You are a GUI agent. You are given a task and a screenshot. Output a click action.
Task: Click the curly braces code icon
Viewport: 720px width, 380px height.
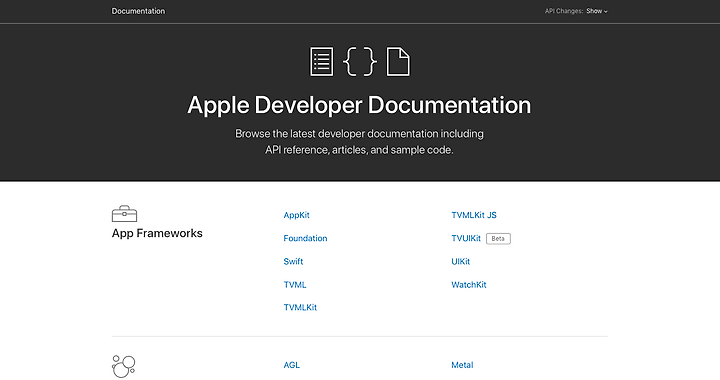pyautogui.click(x=360, y=61)
